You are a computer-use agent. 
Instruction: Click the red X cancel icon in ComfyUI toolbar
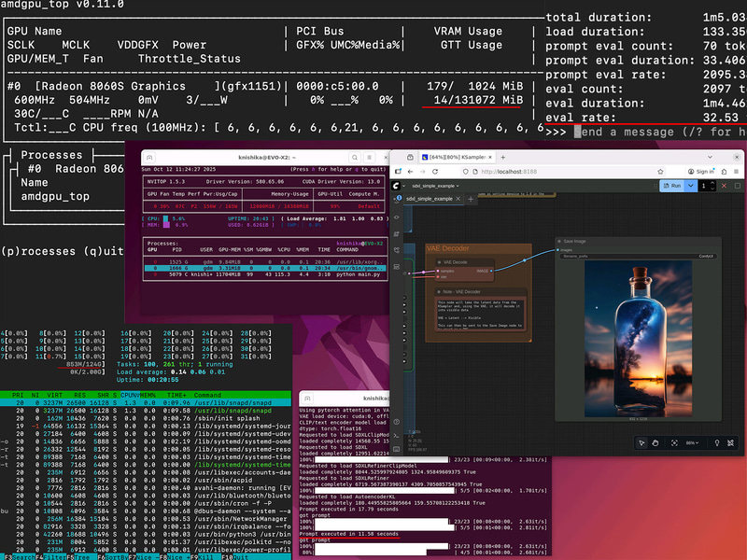(x=725, y=186)
